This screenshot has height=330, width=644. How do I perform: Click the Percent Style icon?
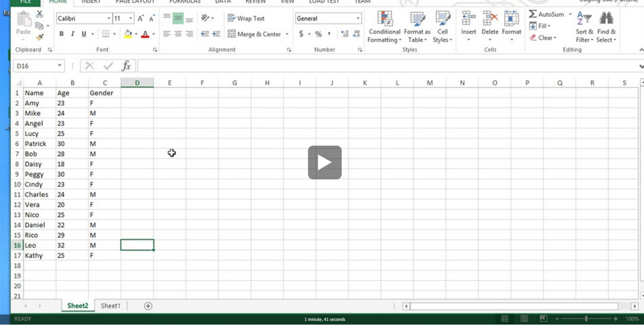318,34
